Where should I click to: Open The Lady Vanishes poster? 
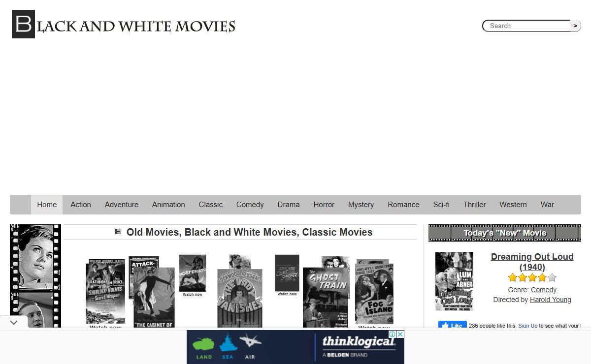(x=240, y=298)
